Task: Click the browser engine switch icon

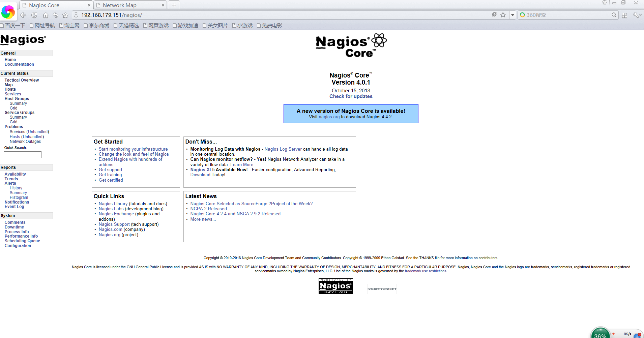Action: [494, 15]
